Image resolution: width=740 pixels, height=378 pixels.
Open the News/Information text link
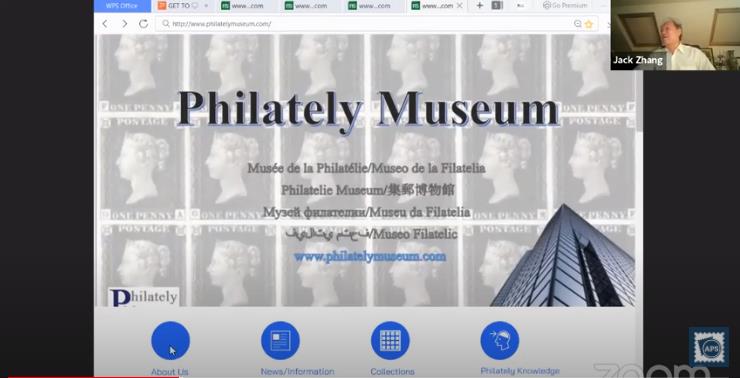(x=297, y=372)
